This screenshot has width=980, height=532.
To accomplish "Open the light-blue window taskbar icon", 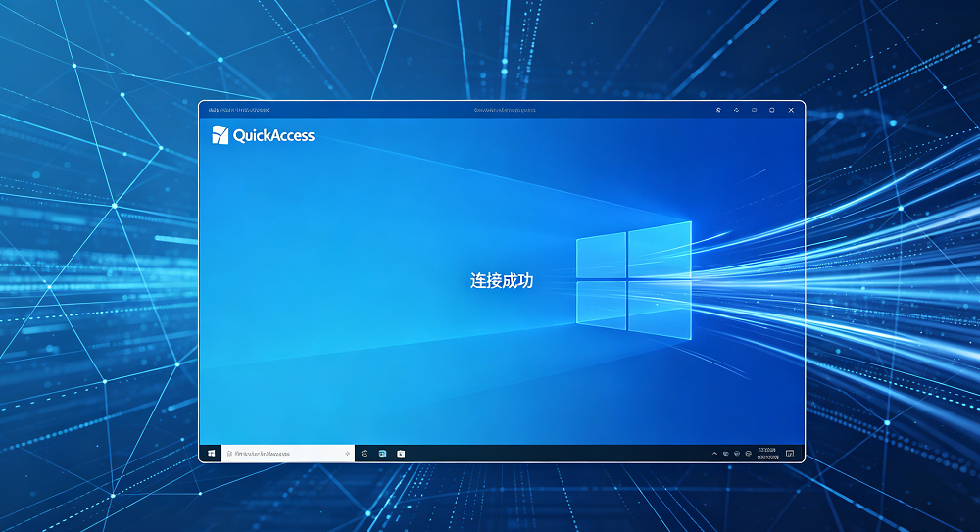I will click(382, 454).
